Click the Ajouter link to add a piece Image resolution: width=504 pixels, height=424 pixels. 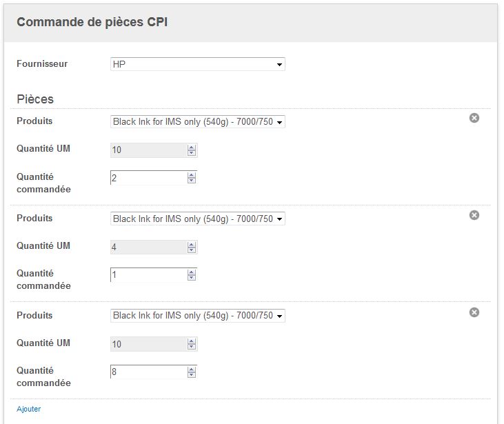29,409
